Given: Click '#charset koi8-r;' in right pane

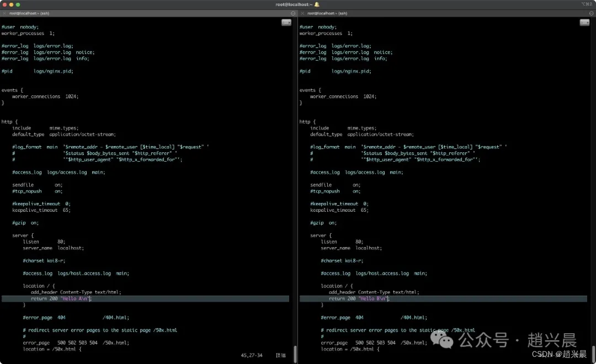Looking at the screenshot, I should [342, 261].
